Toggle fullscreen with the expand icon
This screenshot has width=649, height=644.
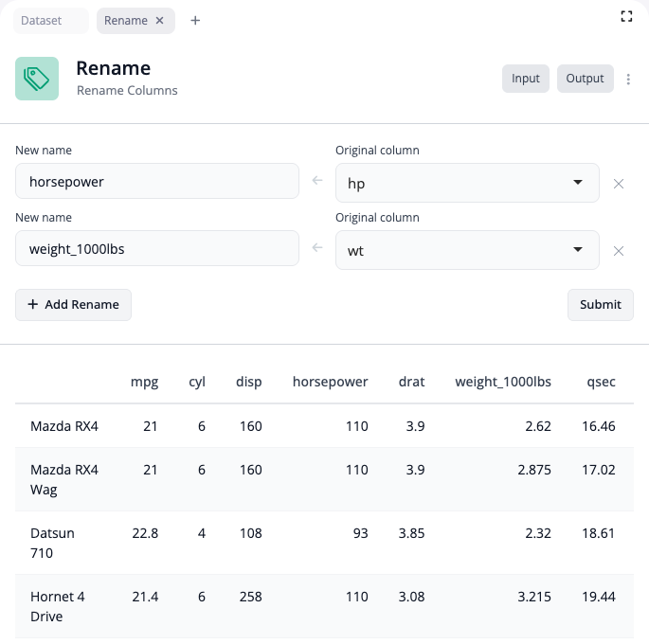coord(626,16)
